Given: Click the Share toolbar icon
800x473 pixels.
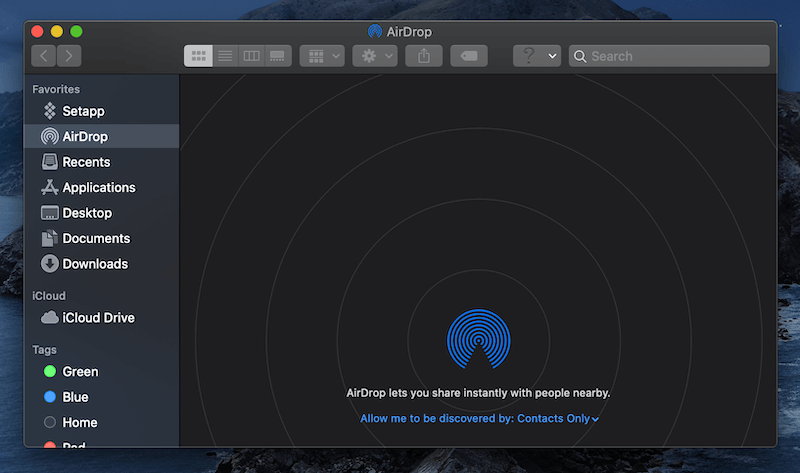Looking at the screenshot, I should 424,56.
